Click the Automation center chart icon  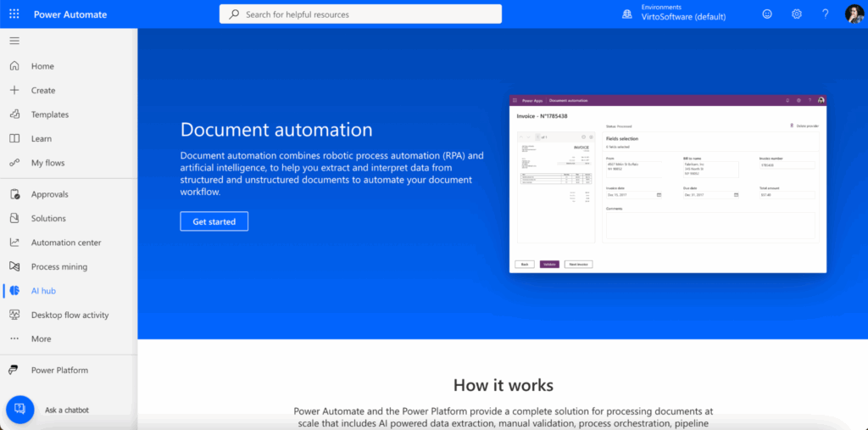(x=14, y=243)
